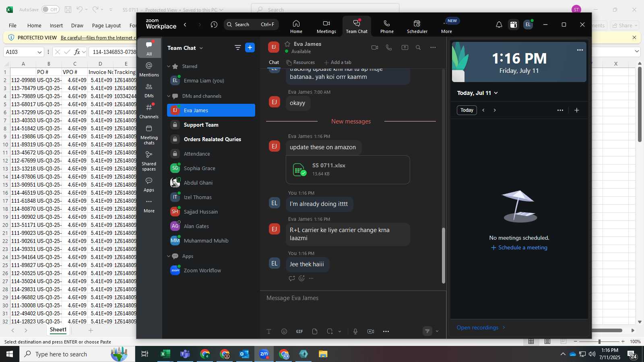Add new calendar event with plus icon
Screen dimensions: 644x362
pos(577,110)
